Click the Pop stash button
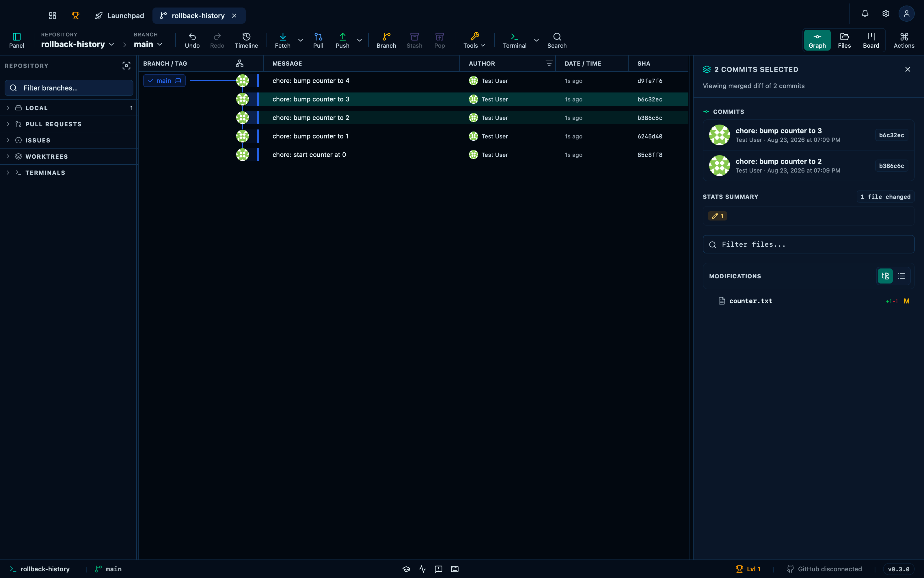The height and width of the screenshot is (578, 924). [x=439, y=40]
